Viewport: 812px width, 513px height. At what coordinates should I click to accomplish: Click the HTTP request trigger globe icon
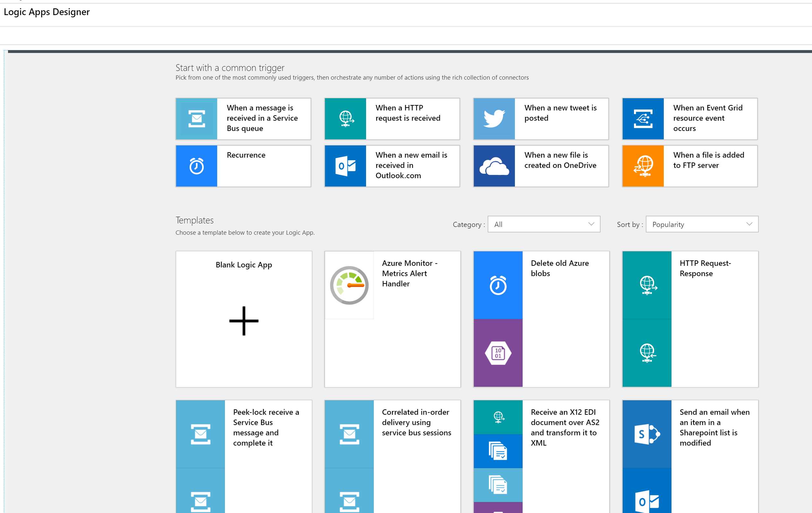(346, 118)
